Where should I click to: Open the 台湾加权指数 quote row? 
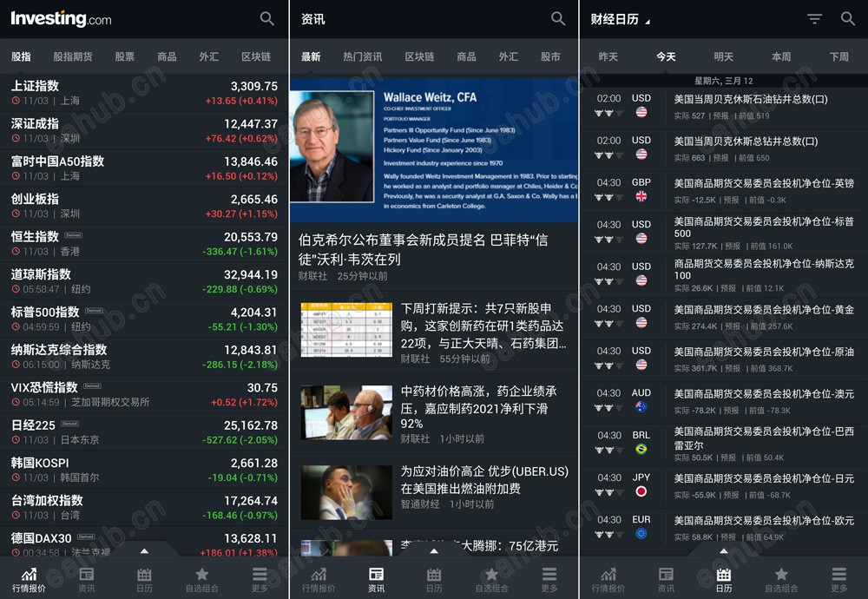(144, 507)
